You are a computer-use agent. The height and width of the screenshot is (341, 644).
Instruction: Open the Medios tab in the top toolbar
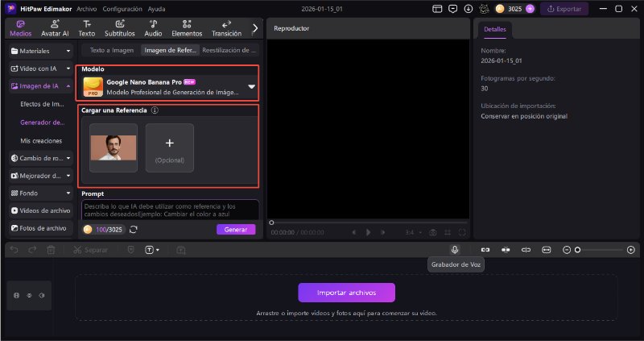coord(21,28)
